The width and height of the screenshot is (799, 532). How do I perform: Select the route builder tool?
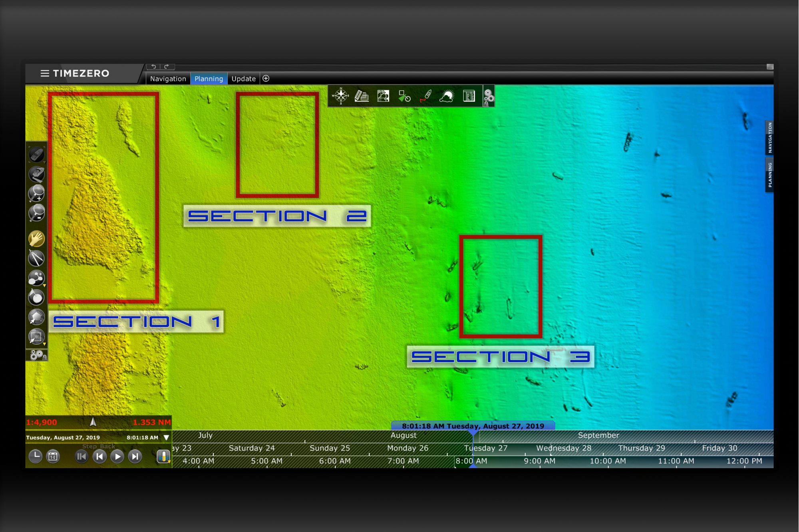pyautogui.click(x=36, y=278)
